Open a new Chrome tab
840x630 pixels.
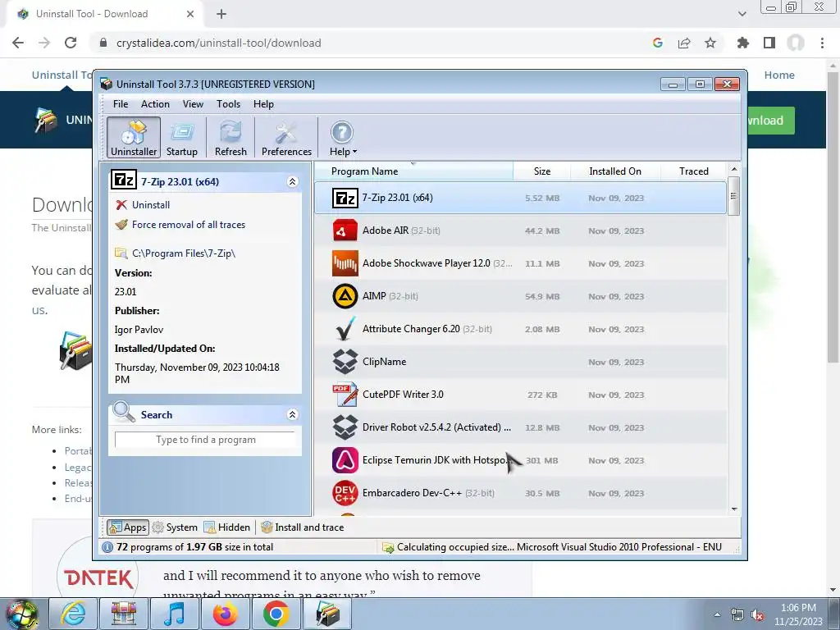(221, 14)
